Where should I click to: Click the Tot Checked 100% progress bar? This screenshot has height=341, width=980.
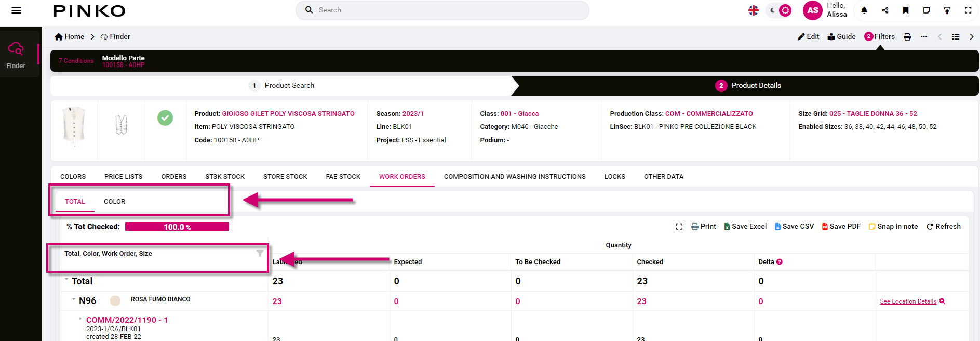(x=177, y=227)
